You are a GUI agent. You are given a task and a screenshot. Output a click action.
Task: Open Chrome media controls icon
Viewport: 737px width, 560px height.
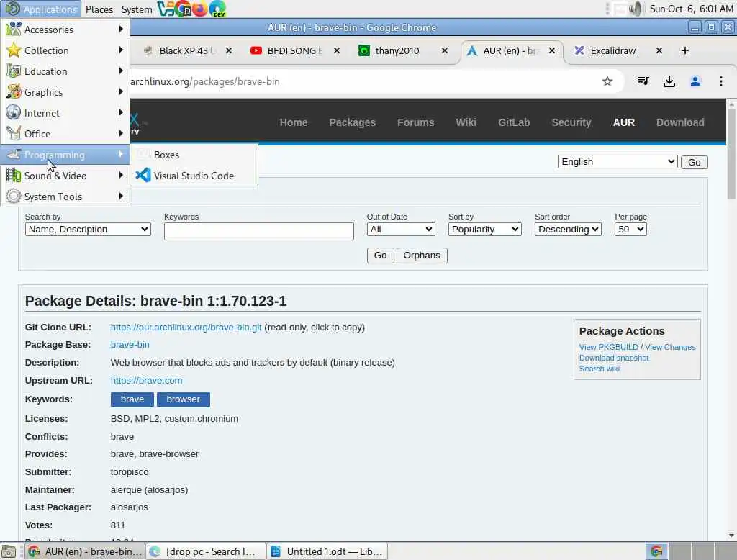point(643,81)
